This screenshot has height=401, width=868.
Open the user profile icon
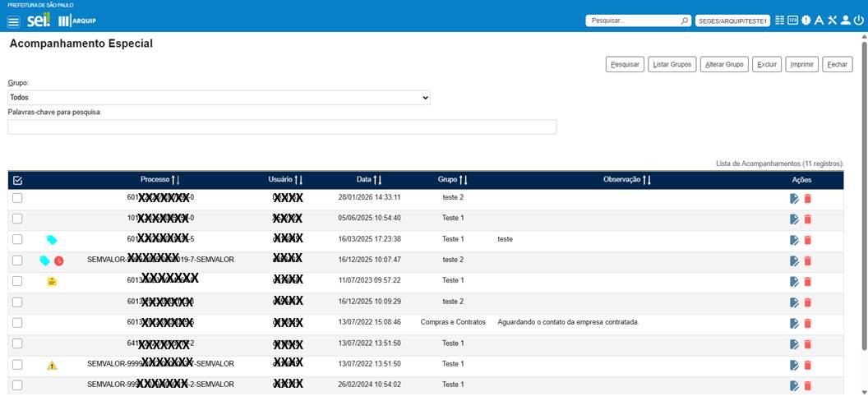point(846,21)
